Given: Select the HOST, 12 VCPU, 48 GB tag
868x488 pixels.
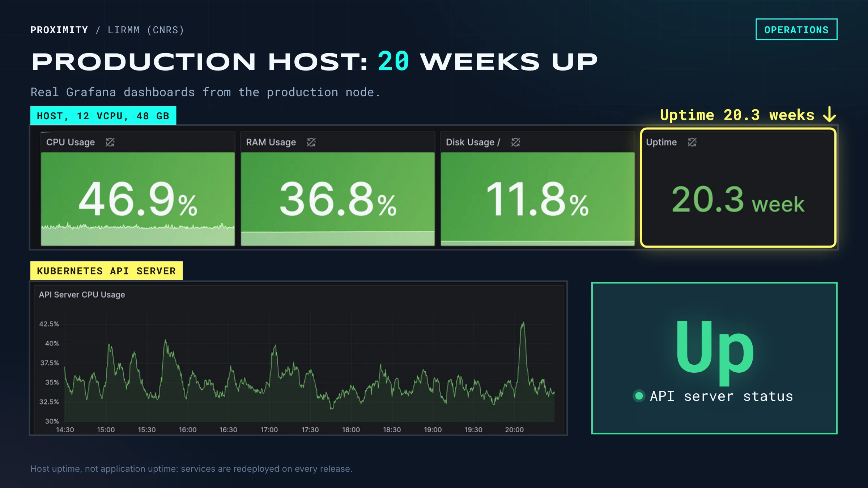Looking at the screenshot, I should (103, 116).
